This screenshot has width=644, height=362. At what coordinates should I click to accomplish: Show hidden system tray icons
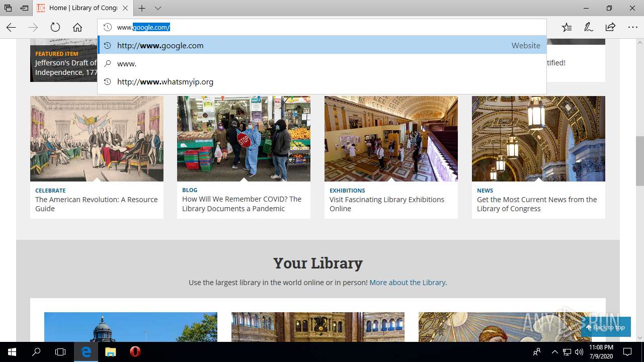tap(555, 352)
